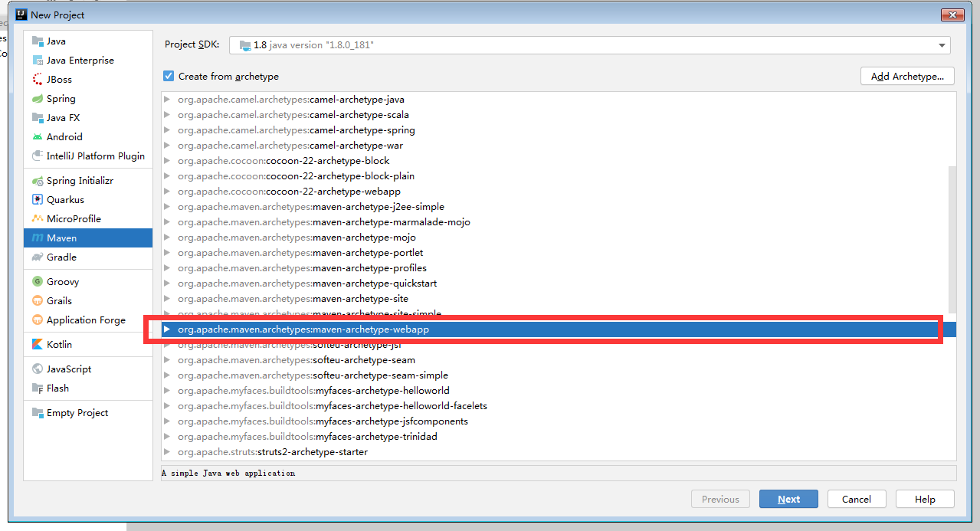This screenshot has height=531, width=980.
Task: Click the Java FX folder icon
Action: [38, 118]
